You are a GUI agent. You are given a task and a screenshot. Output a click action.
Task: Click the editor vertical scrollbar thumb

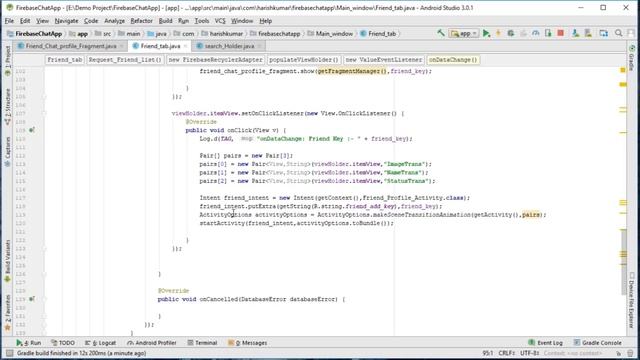[x=624, y=261]
